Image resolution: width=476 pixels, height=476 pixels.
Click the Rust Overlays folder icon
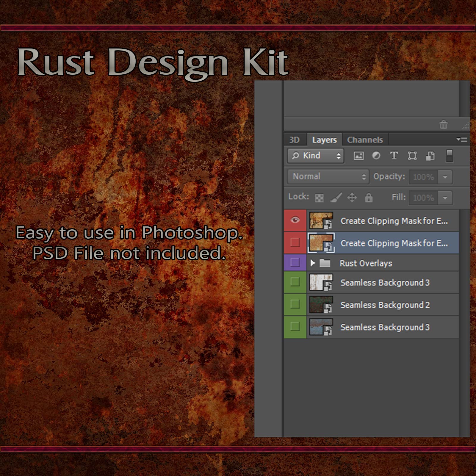[x=325, y=263]
